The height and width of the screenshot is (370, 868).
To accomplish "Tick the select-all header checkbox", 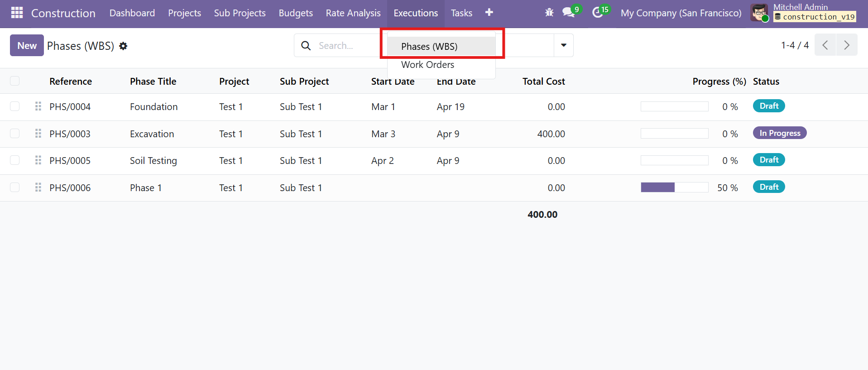I will click(x=15, y=81).
